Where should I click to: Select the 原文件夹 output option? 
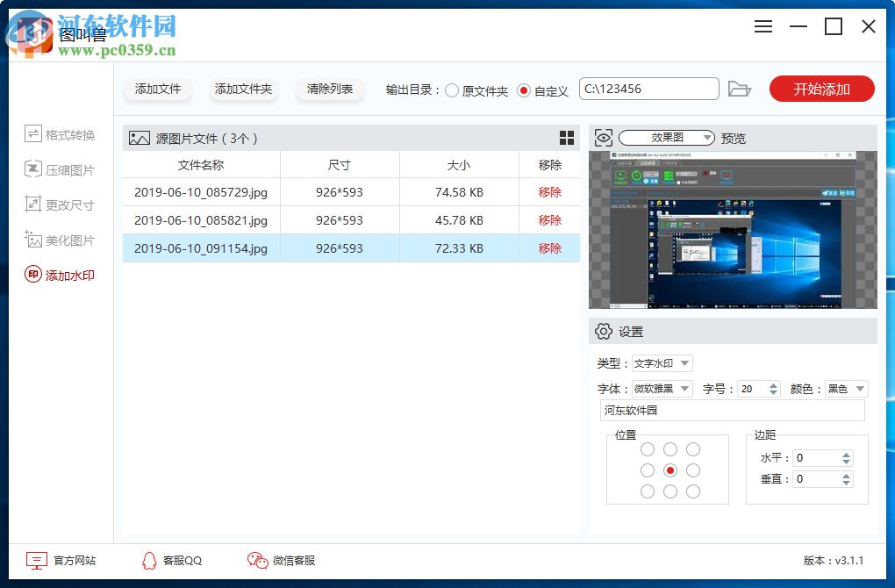pos(452,89)
